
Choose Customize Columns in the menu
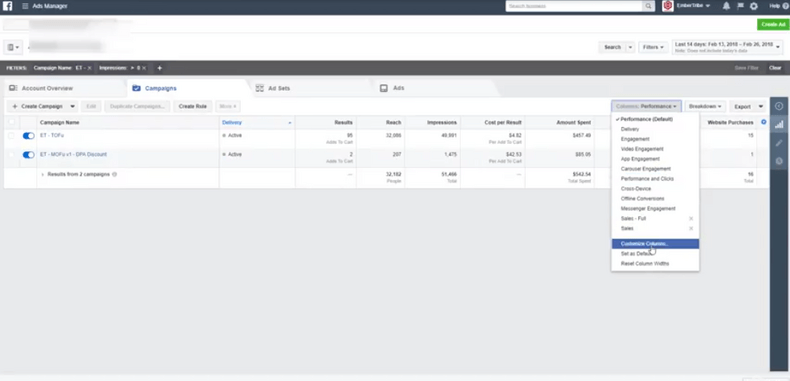coord(655,244)
